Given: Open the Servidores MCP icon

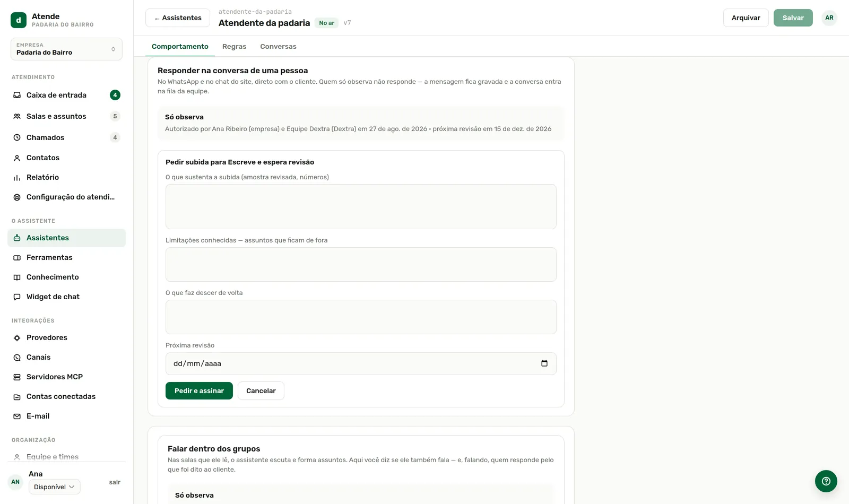Looking at the screenshot, I should pyautogui.click(x=17, y=377).
